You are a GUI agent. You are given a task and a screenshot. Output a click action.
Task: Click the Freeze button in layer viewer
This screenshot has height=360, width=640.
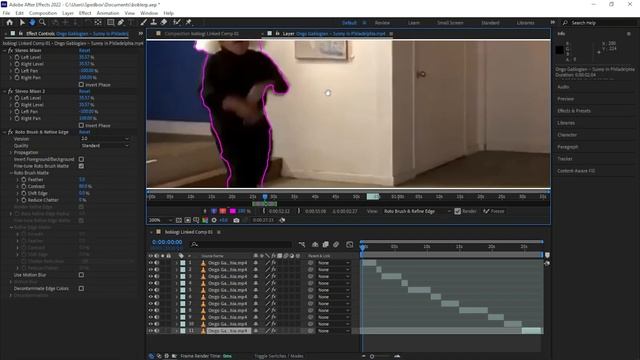[x=494, y=211]
